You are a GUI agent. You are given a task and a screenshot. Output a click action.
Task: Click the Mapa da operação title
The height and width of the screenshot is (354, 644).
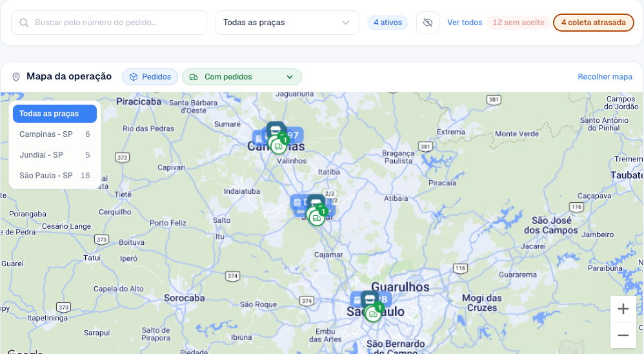coord(69,76)
